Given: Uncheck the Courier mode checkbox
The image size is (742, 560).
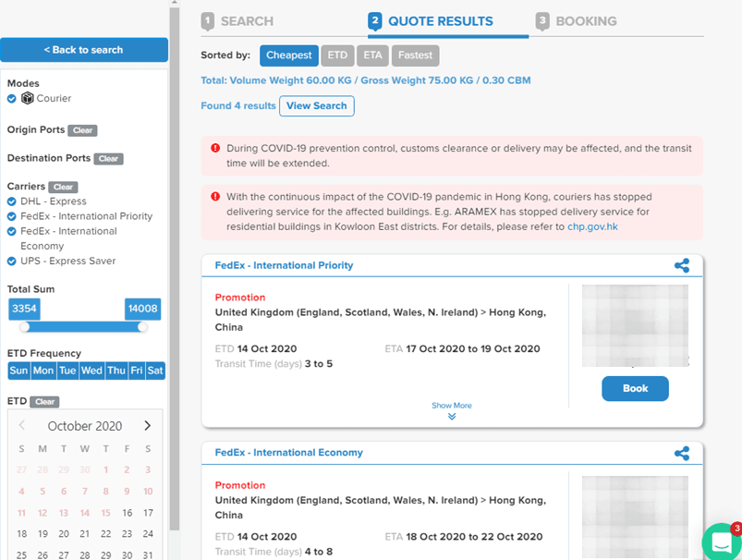Looking at the screenshot, I should tap(12, 99).
